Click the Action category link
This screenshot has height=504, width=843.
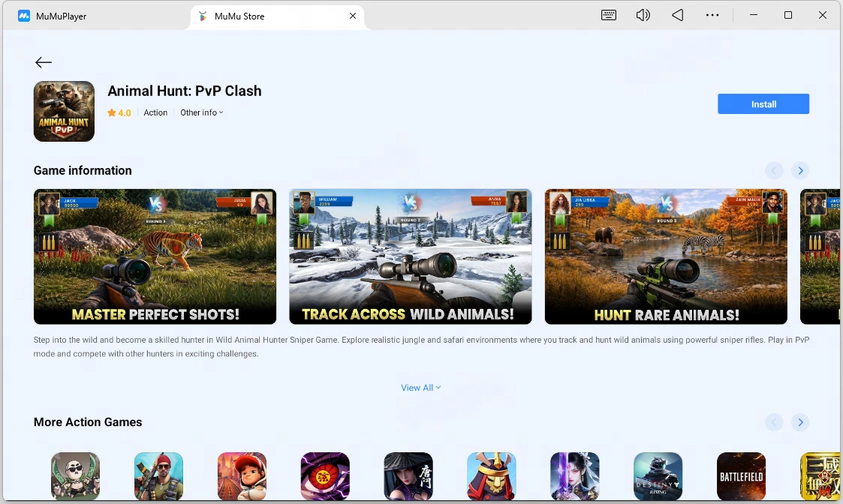click(155, 112)
